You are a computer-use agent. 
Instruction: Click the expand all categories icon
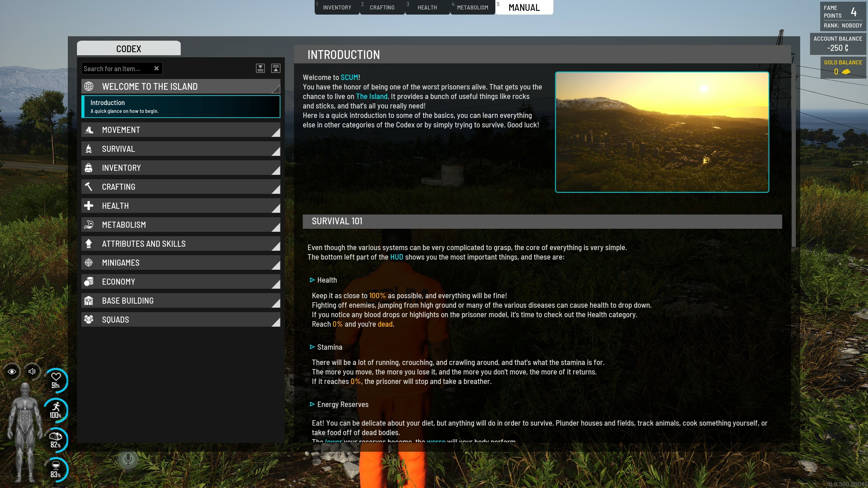click(260, 68)
